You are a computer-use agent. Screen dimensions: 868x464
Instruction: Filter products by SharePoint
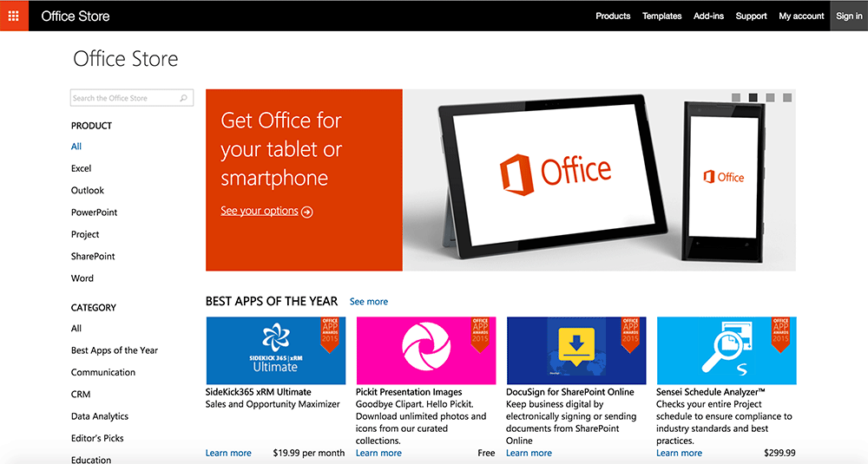[93, 256]
